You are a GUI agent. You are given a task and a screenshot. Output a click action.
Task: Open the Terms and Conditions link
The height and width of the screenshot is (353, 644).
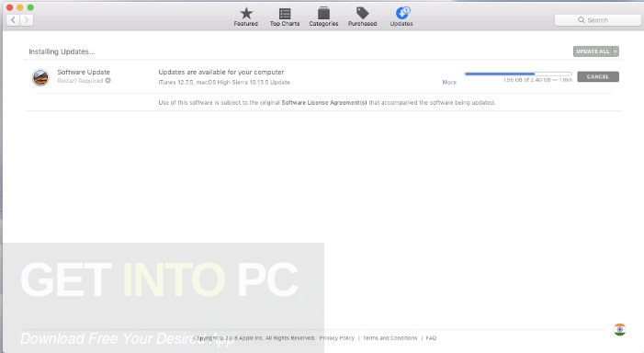390,338
